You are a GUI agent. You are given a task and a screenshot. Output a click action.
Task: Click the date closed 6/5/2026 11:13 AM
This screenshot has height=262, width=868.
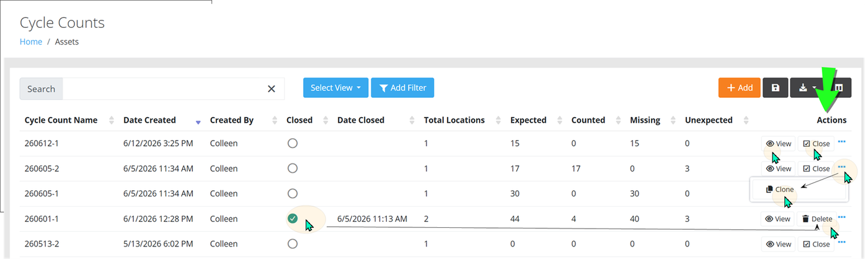[372, 219]
